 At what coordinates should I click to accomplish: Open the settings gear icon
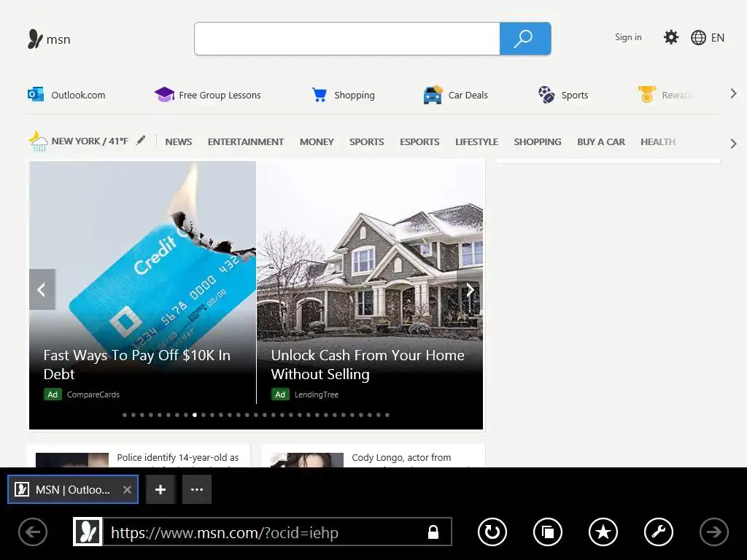coord(671,37)
